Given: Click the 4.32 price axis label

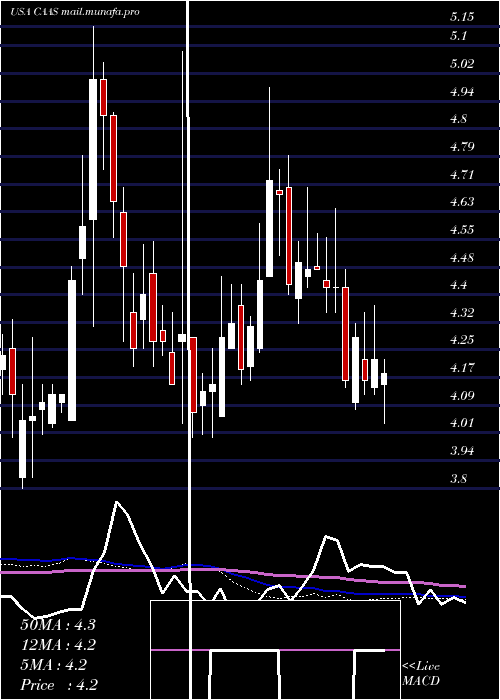Looking at the screenshot, I should pyautogui.click(x=462, y=312).
